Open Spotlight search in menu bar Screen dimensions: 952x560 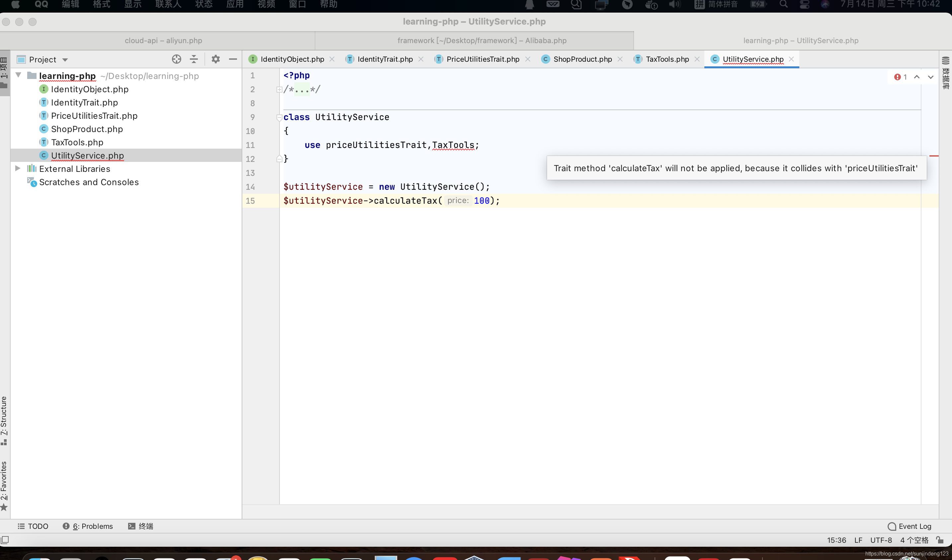(x=784, y=4)
